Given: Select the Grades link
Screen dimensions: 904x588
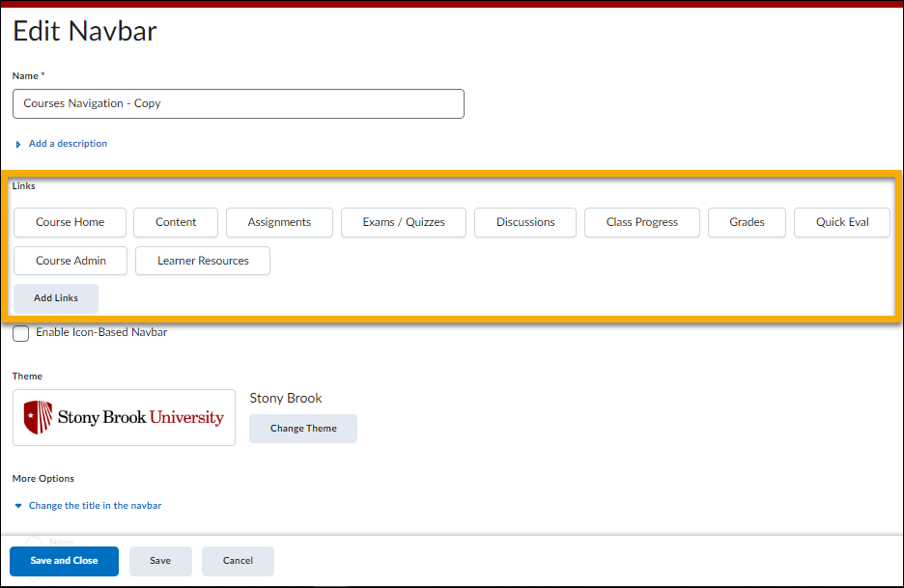Looking at the screenshot, I should [x=747, y=222].
